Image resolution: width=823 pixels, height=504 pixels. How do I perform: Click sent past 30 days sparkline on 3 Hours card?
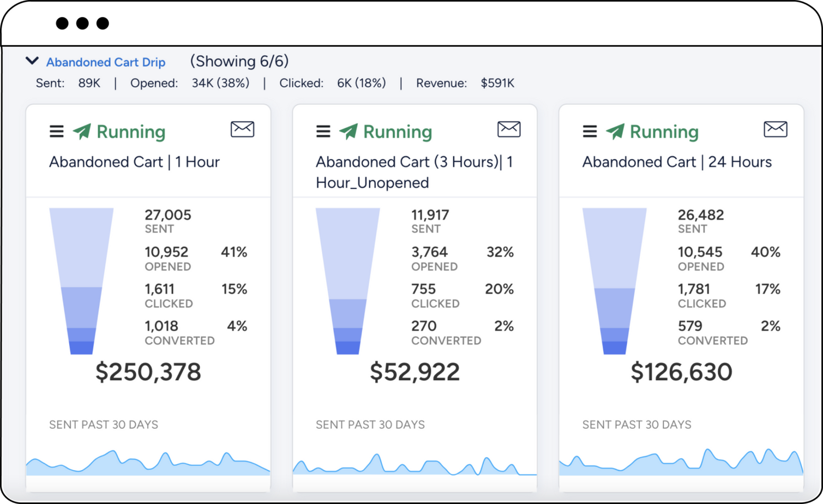(x=414, y=465)
